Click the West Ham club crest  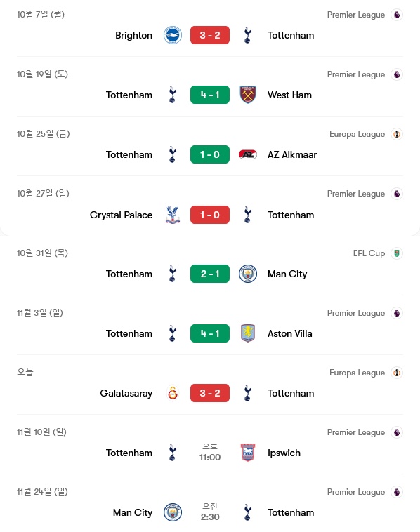point(248,95)
